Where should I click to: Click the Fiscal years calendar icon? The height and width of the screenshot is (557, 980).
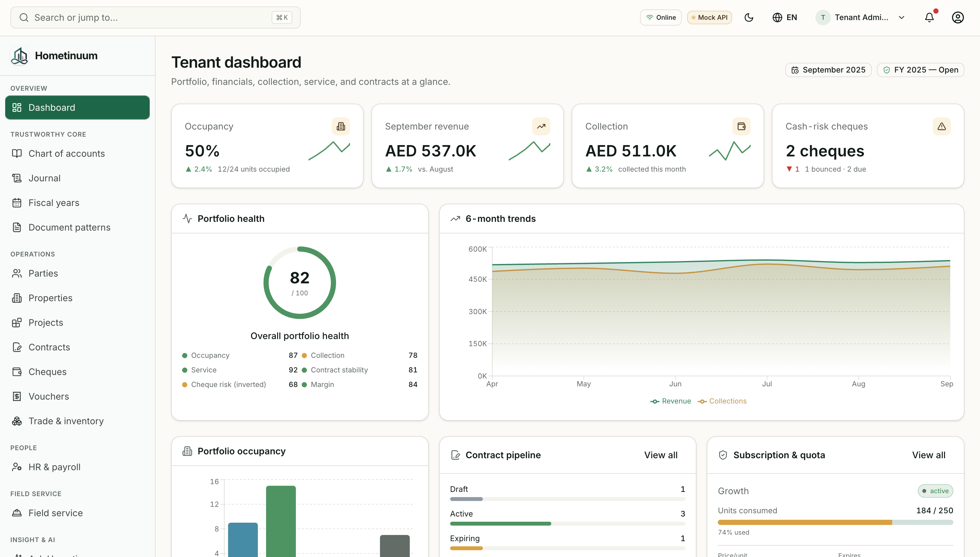point(17,203)
